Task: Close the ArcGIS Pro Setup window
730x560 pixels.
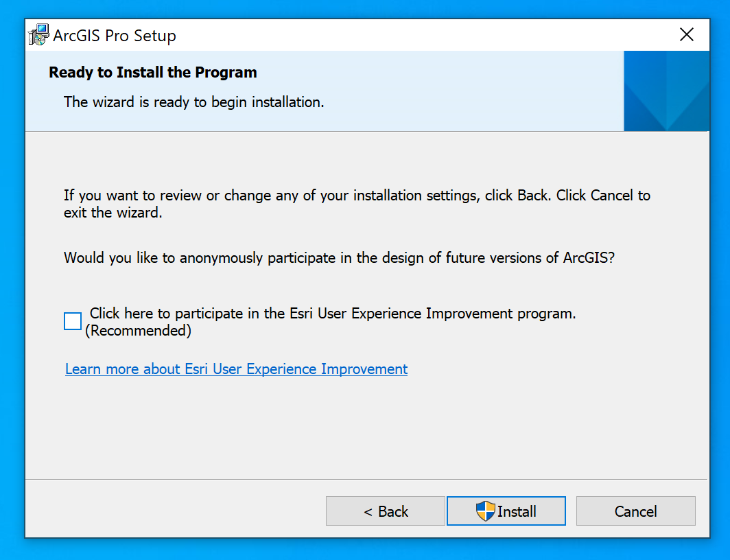Action: pos(686,35)
